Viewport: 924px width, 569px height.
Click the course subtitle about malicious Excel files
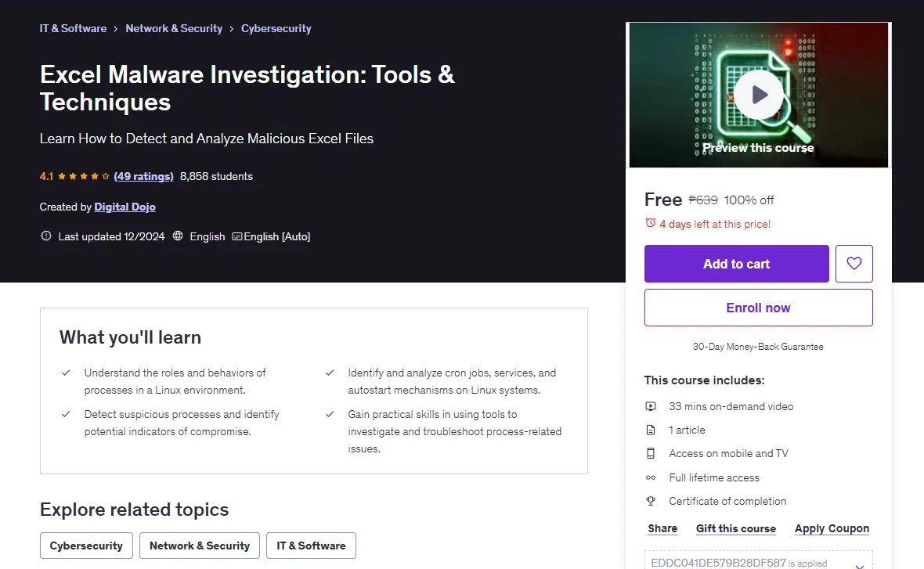(206, 139)
